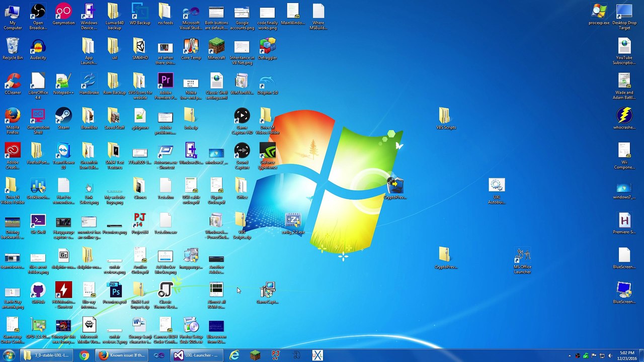Image resolution: width=644 pixels, height=362 pixels.
Task: Open the CryptoPrev folder near MS Office Launcher
Action: point(446,258)
